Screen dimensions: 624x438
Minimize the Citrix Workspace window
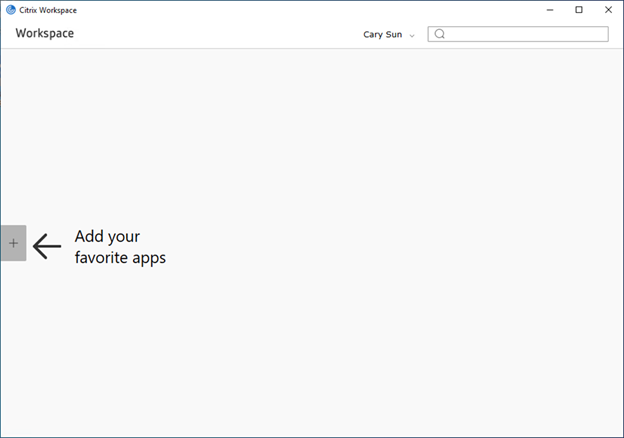[550, 10]
